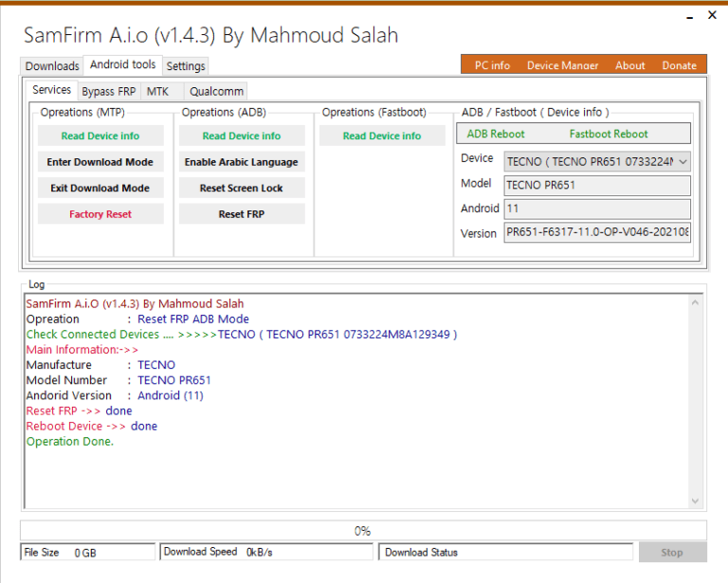Click log line 'Operation Done.'
Viewport: 728px width, 583px height.
[x=69, y=442]
